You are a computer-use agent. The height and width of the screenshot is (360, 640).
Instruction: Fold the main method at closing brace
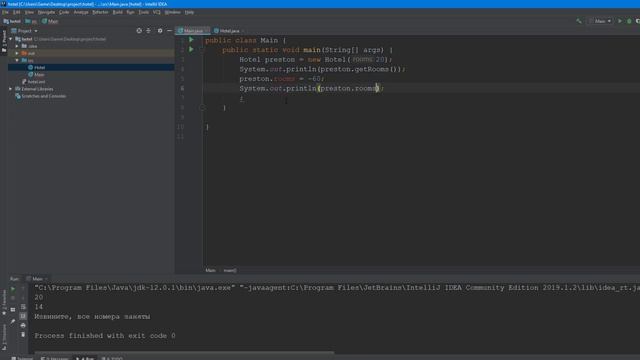202,107
